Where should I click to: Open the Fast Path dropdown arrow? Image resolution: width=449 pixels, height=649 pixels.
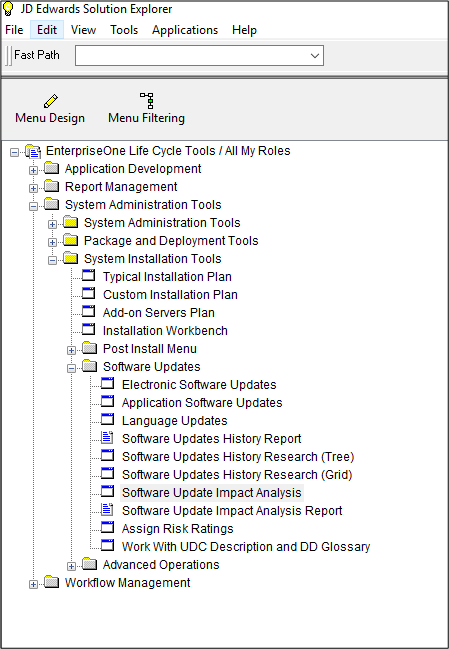coord(315,55)
